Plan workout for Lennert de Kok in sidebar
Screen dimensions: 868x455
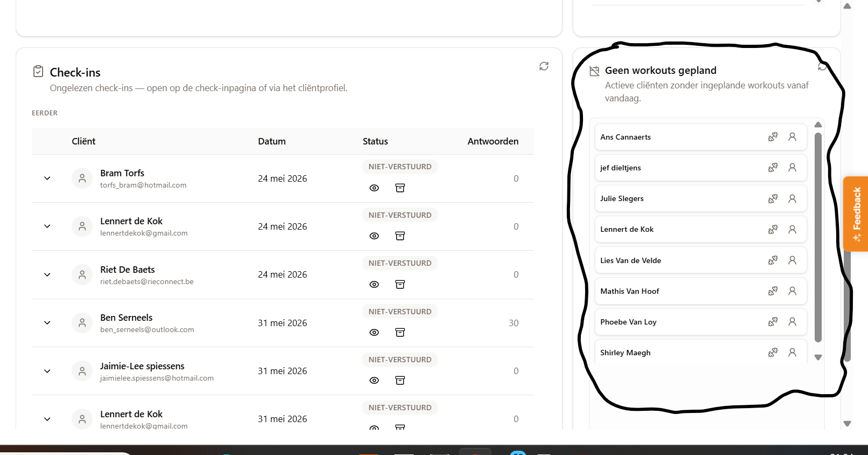(x=773, y=229)
